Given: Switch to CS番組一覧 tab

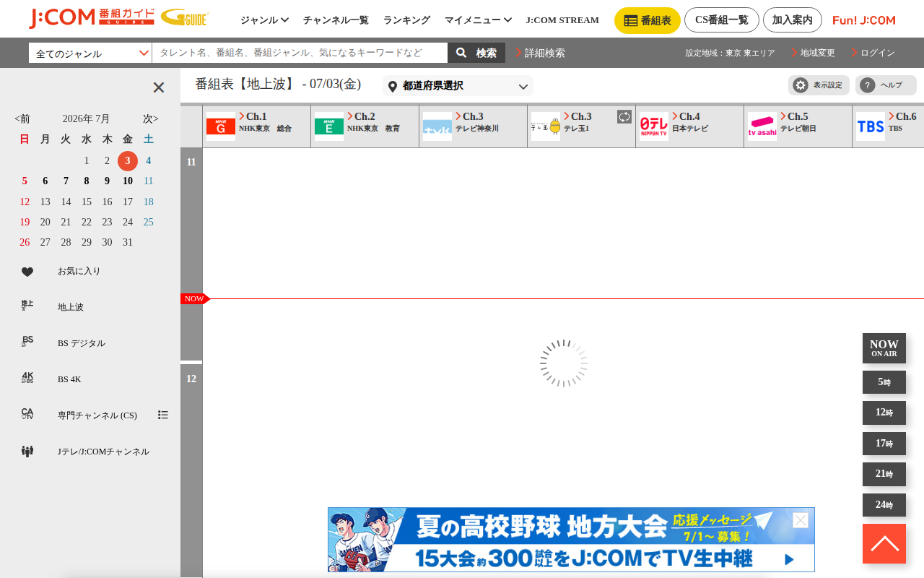Looking at the screenshot, I should (x=722, y=20).
